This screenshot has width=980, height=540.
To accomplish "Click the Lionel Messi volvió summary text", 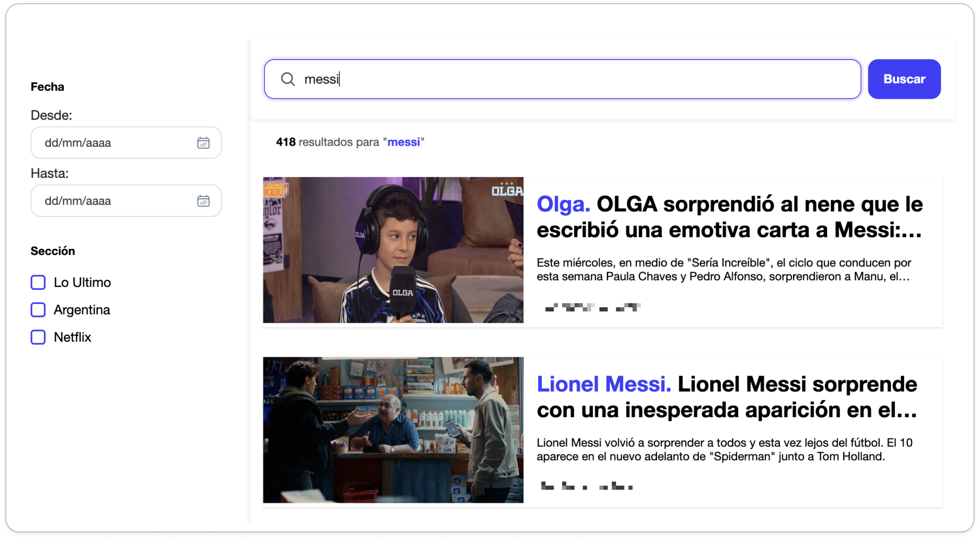I will pos(725,450).
